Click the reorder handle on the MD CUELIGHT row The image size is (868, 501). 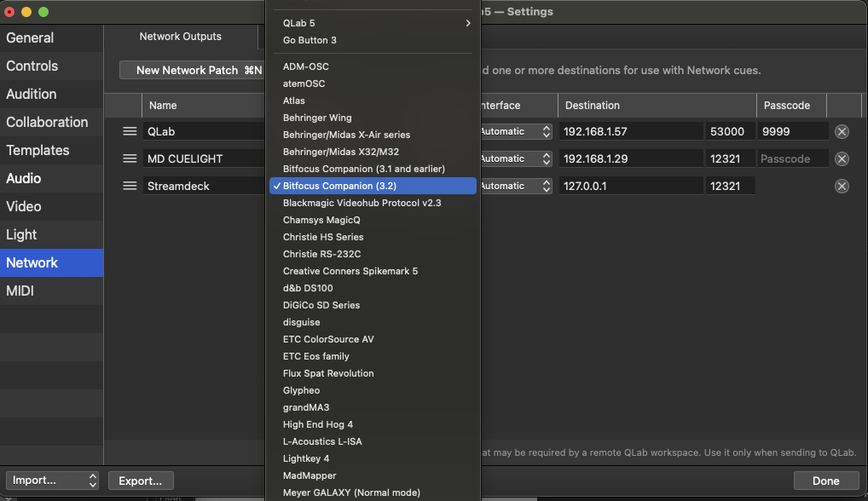coord(130,158)
